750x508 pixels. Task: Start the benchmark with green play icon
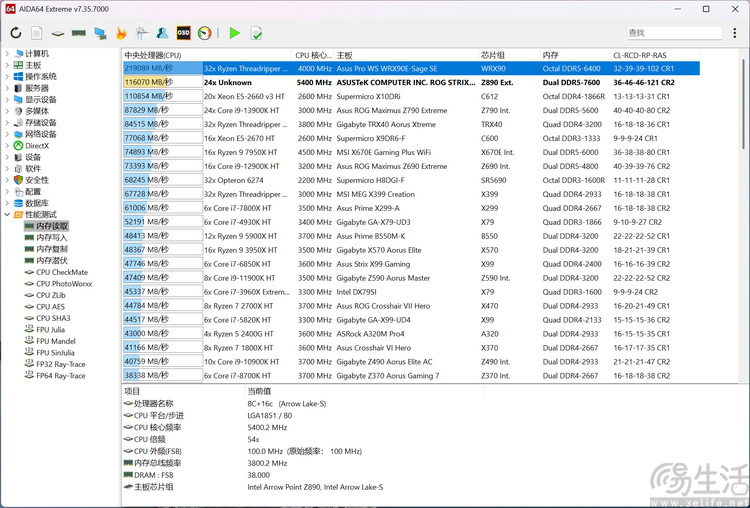point(234,33)
